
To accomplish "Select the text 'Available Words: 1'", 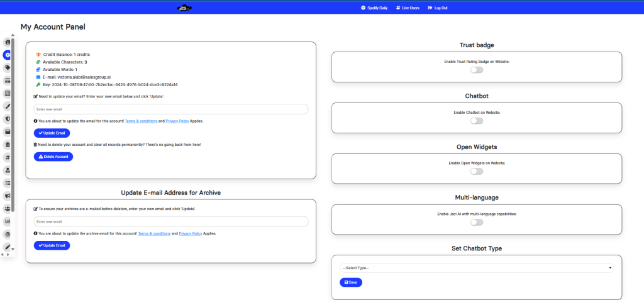I will coord(60,69).
